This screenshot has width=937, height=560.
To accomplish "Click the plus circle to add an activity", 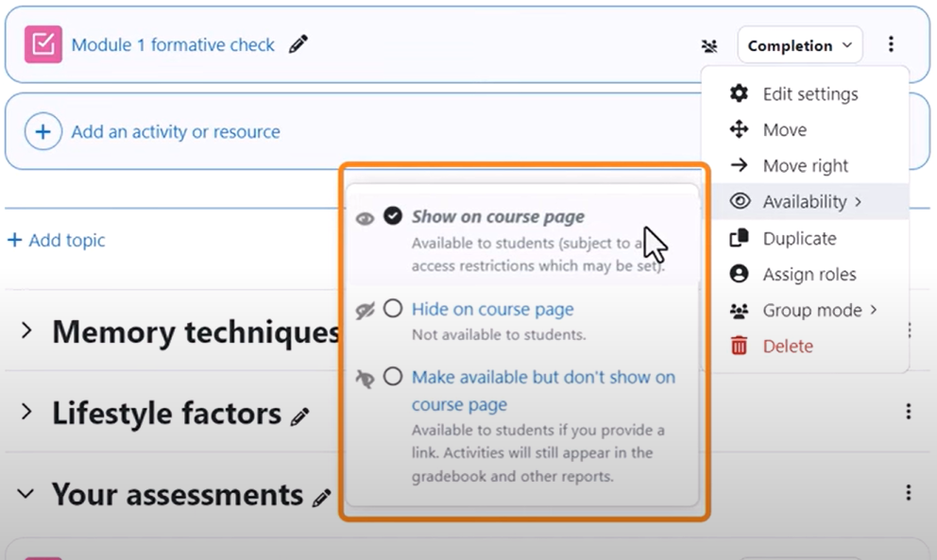I will (43, 131).
